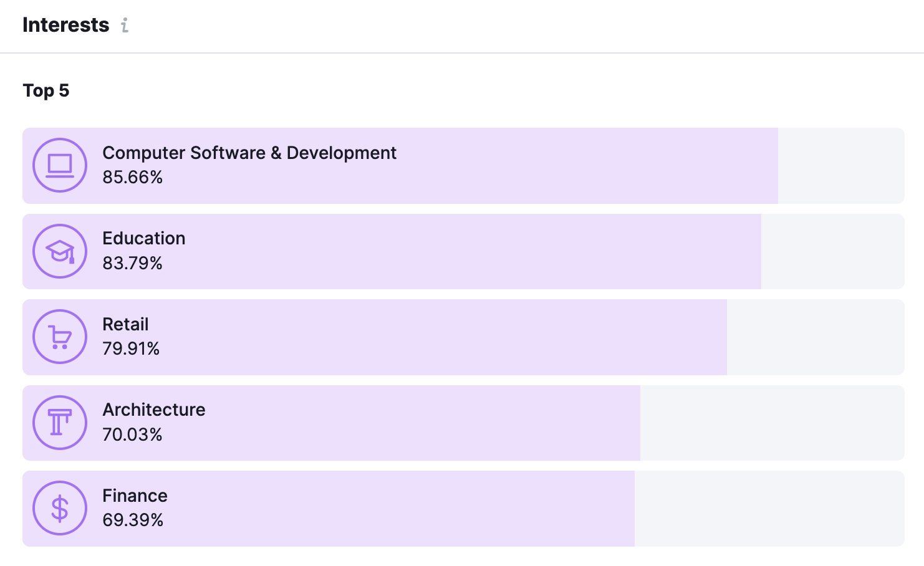This screenshot has width=924, height=566.
Task: Click the Architecture percentage bar fill
Action: pyautogui.click(x=330, y=422)
